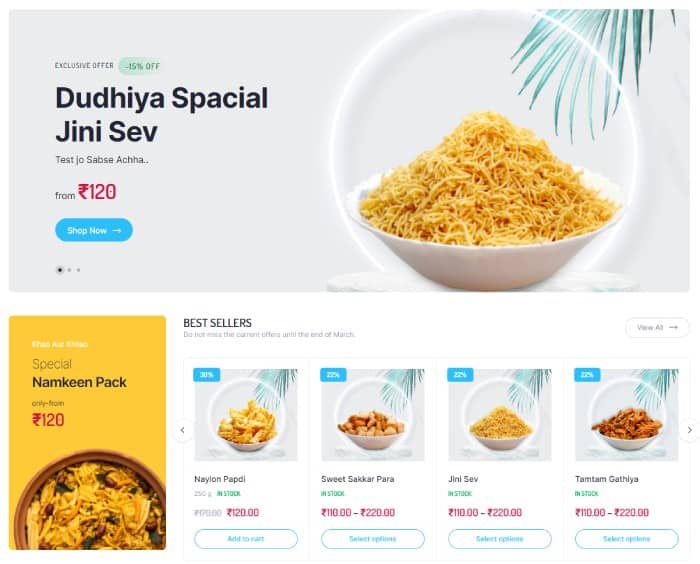
Task: Click the -15% OFF badge
Action: tap(140, 66)
